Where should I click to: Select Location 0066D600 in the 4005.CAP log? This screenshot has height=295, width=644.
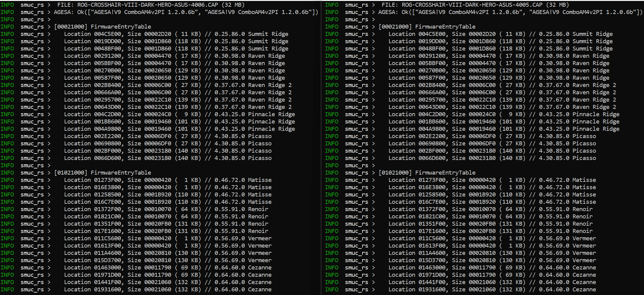point(417,158)
